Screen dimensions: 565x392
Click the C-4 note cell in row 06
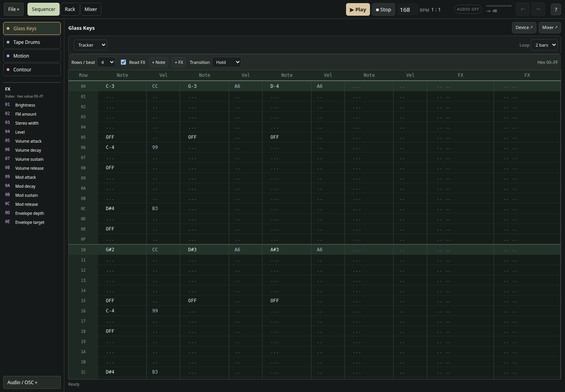tap(122, 147)
